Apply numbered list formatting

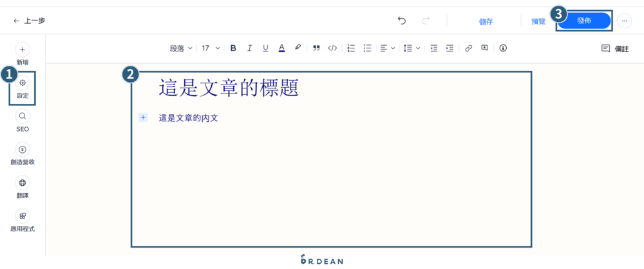tap(351, 48)
